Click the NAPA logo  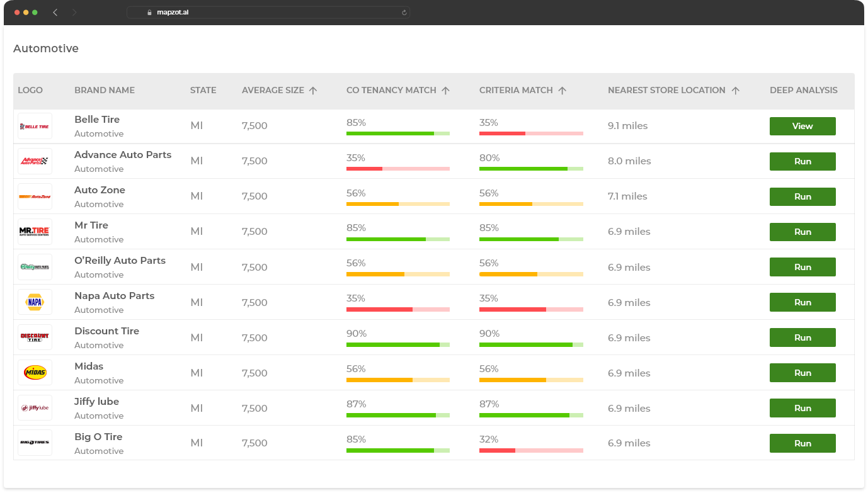35,302
